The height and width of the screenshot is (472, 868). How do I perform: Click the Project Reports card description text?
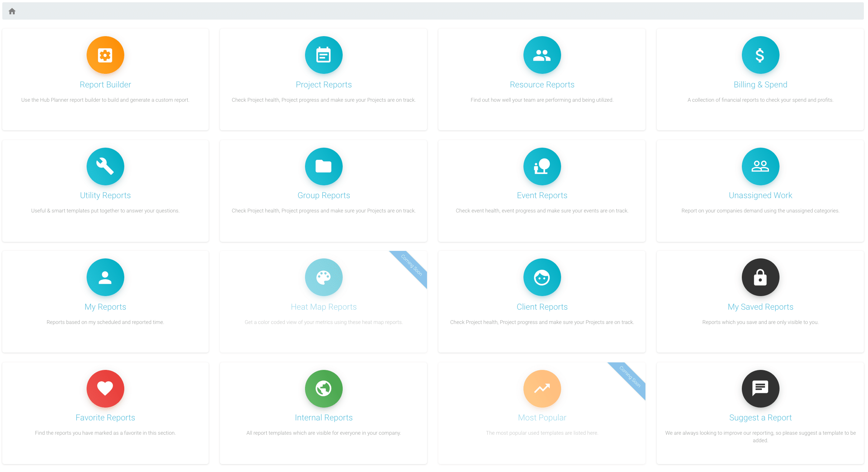[323, 100]
